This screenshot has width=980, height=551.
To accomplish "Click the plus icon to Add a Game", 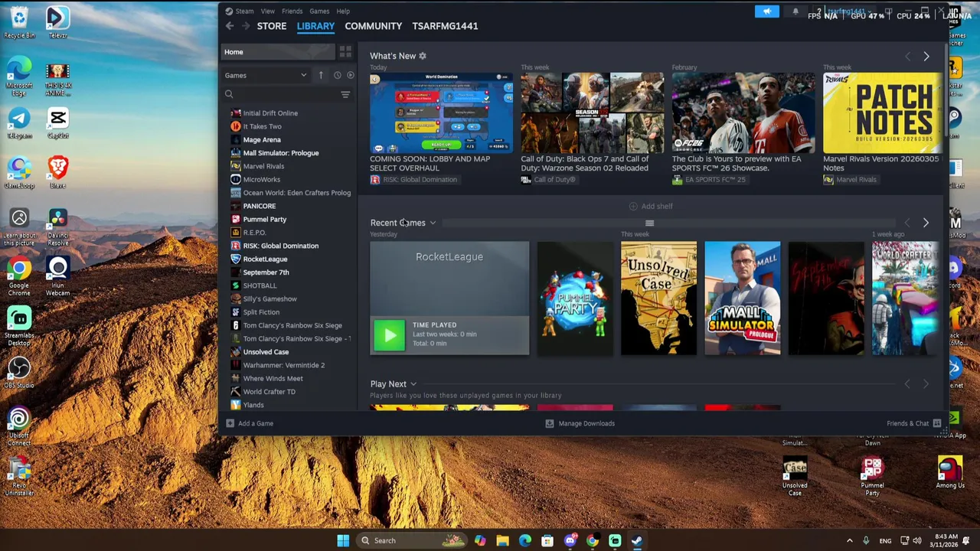I will tap(230, 423).
